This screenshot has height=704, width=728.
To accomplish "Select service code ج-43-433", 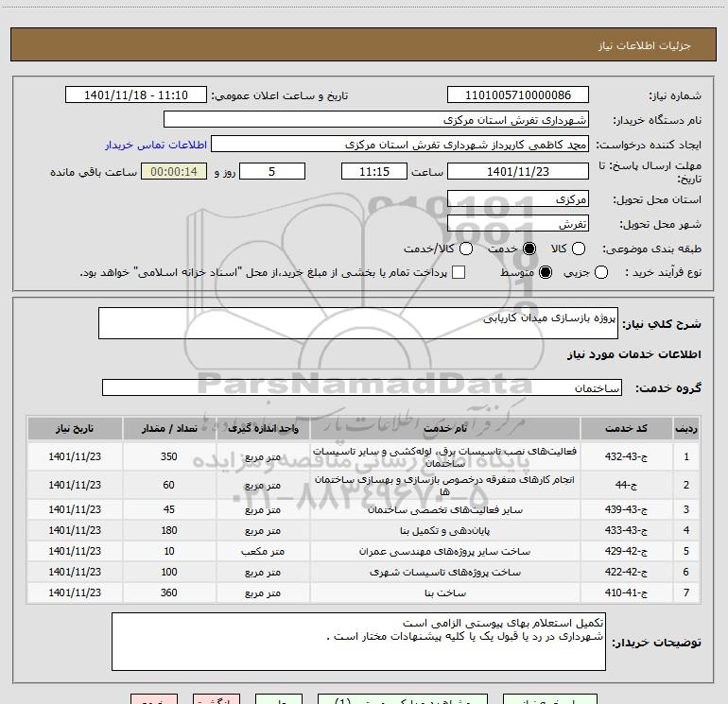I will point(626,530).
